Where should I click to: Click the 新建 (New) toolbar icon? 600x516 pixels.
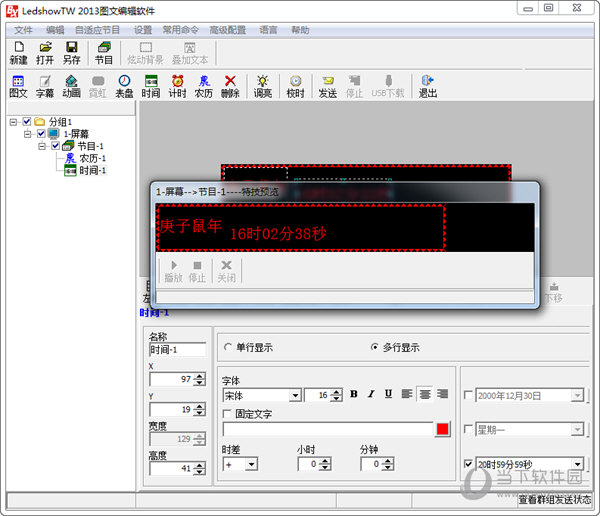pos(18,53)
